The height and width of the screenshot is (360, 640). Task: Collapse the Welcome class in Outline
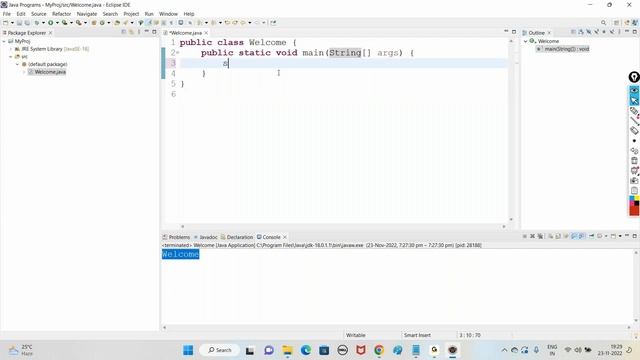click(x=526, y=41)
